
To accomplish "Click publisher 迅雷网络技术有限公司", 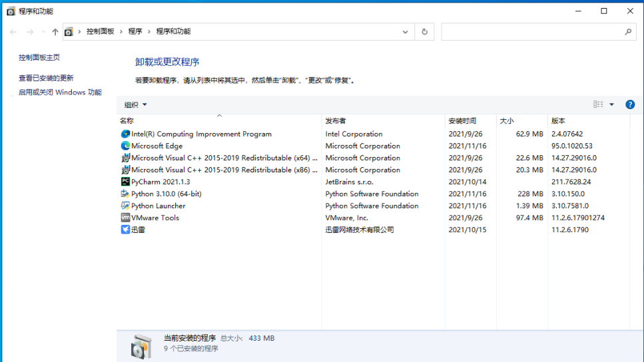I will click(x=360, y=230).
